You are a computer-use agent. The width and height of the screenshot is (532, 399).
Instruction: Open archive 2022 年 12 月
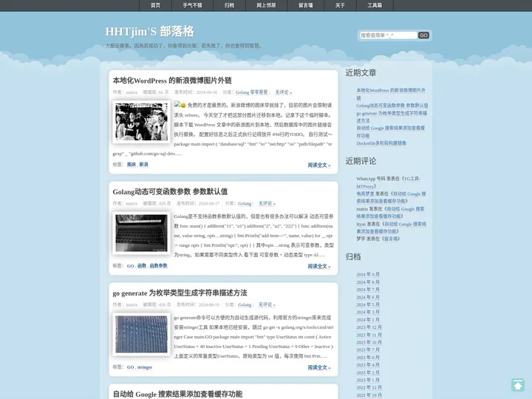369,387
